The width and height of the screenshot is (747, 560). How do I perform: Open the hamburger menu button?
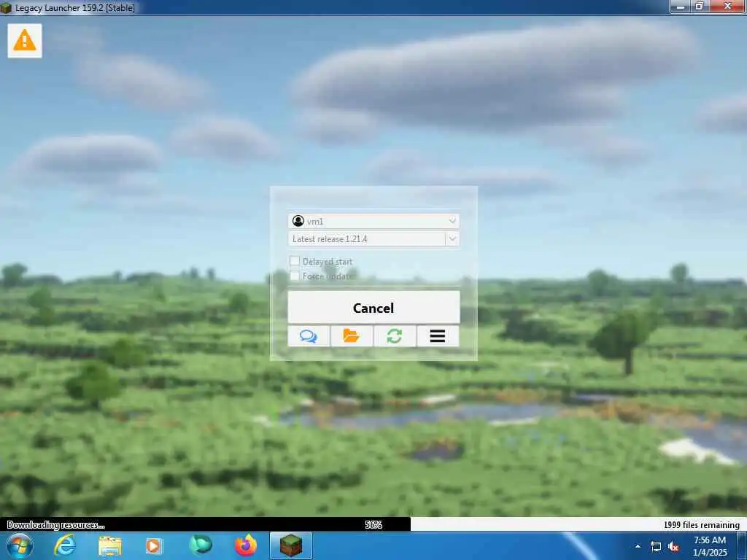click(x=438, y=336)
